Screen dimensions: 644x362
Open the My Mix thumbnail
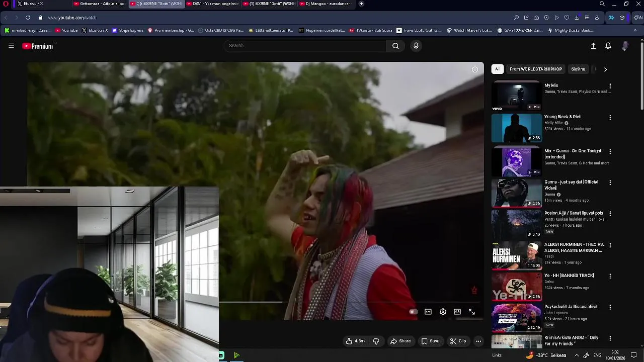[x=516, y=97]
